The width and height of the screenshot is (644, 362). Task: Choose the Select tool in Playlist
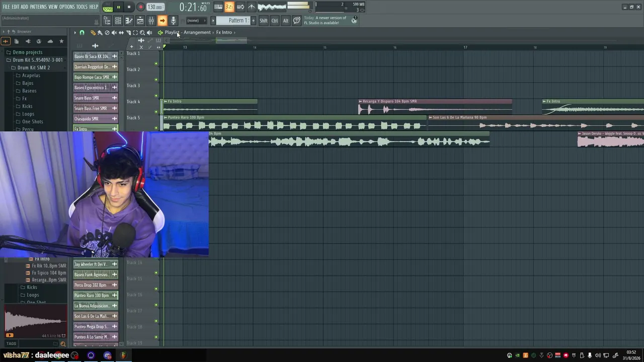[x=135, y=33]
